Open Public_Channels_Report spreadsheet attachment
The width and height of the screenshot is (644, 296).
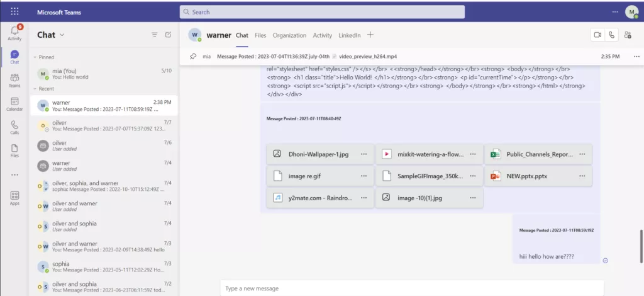pyautogui.click(x=538, y=154)
